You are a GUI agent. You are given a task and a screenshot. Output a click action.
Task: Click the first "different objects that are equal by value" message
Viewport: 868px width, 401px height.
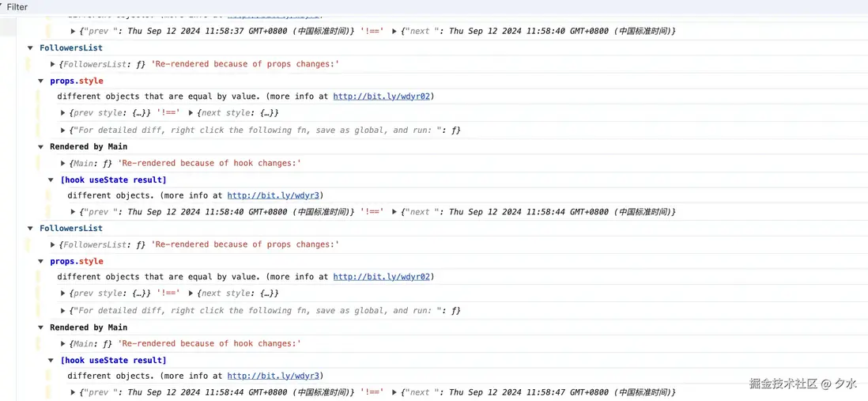[158, 96]
